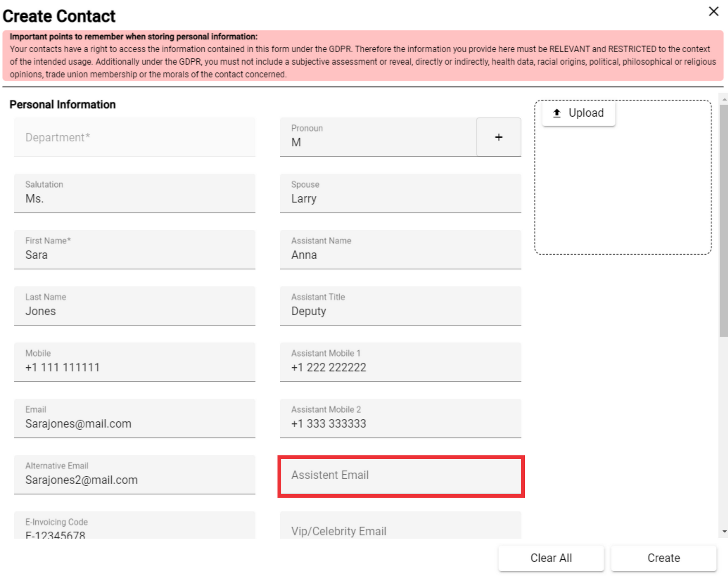Viewport: 728px width, 576px height.
Task: Focus the Assistent Email field
Action: (401, 476)
